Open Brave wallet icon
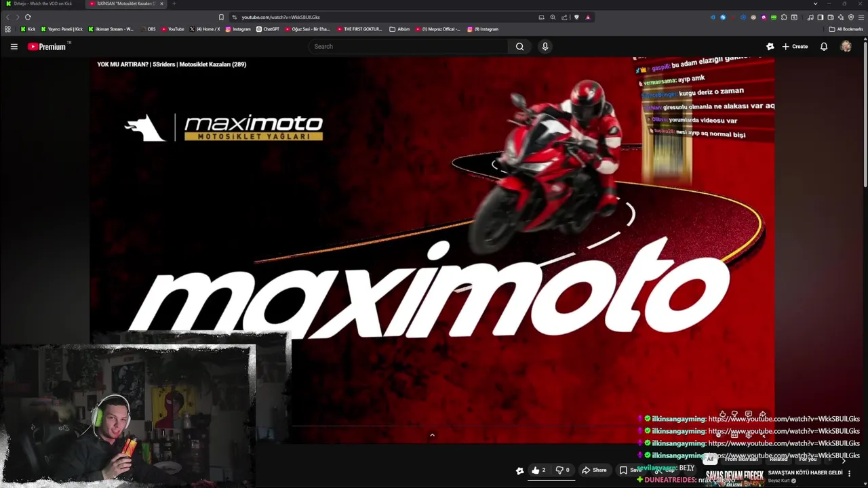Image resolution: width=868 pixels, height=488 pixels. [831, 17]
